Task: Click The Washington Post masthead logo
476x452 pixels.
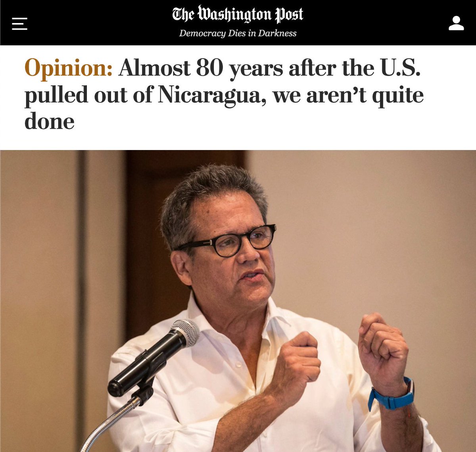Action: tap(238, 14)
